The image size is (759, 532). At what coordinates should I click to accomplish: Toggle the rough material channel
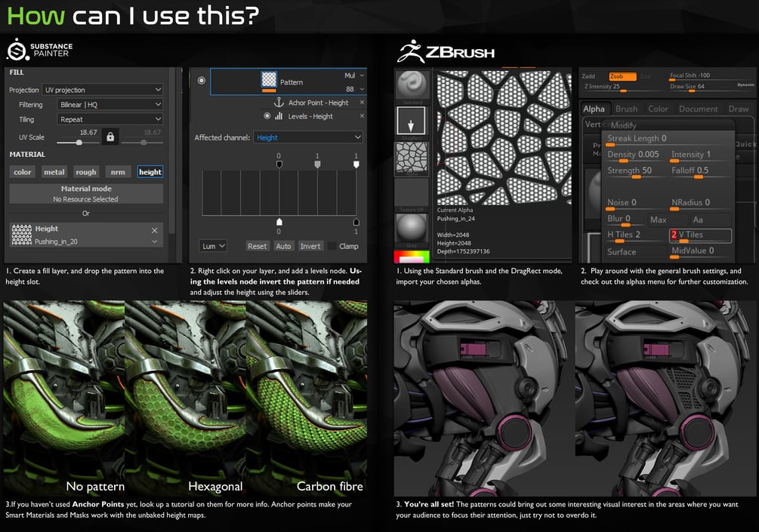pyautogui.click(x=85, y=172)
